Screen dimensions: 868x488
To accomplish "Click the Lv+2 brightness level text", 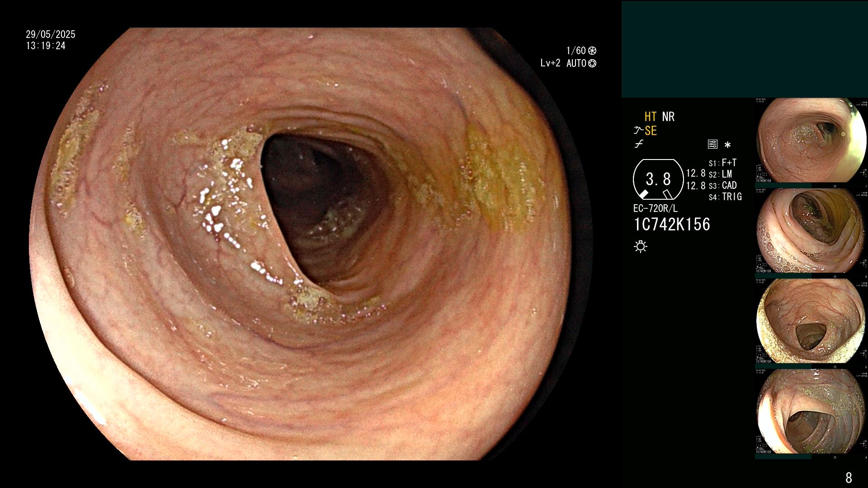I will click(x=550, y=63).
